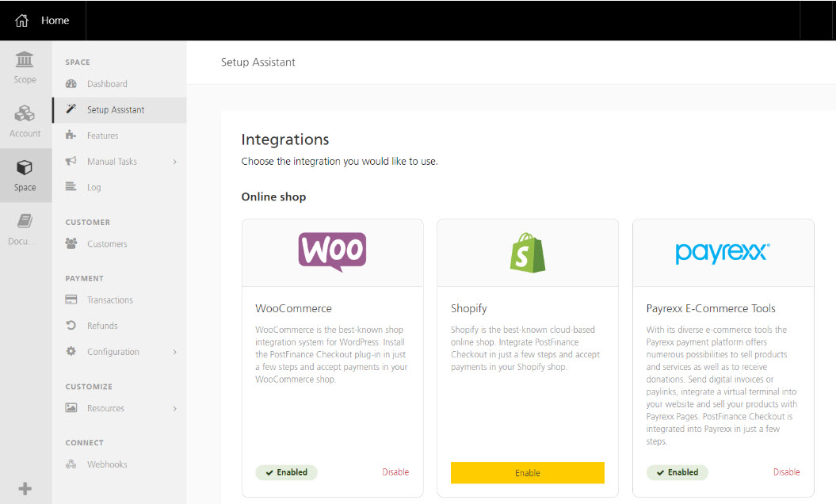This screenshot has width=836, height=504.
Task: Open Webhooks menu item
Action: pyautogui.click(x=120, y=464)
